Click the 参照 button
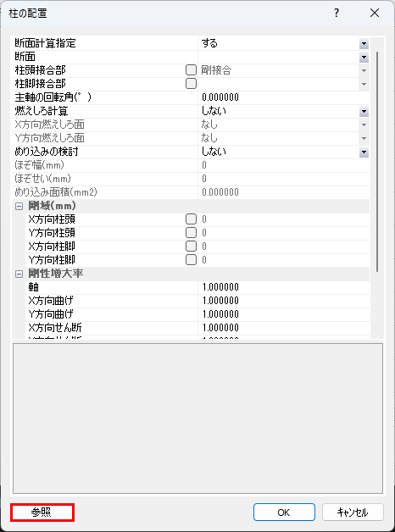395x532 pixels. click(x=42, y=513)
